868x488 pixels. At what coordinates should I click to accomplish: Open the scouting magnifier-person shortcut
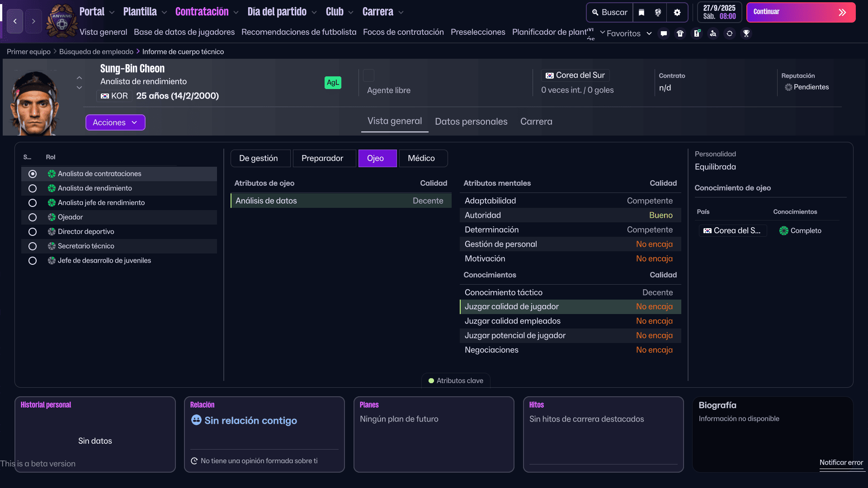(x=713, y=33)
